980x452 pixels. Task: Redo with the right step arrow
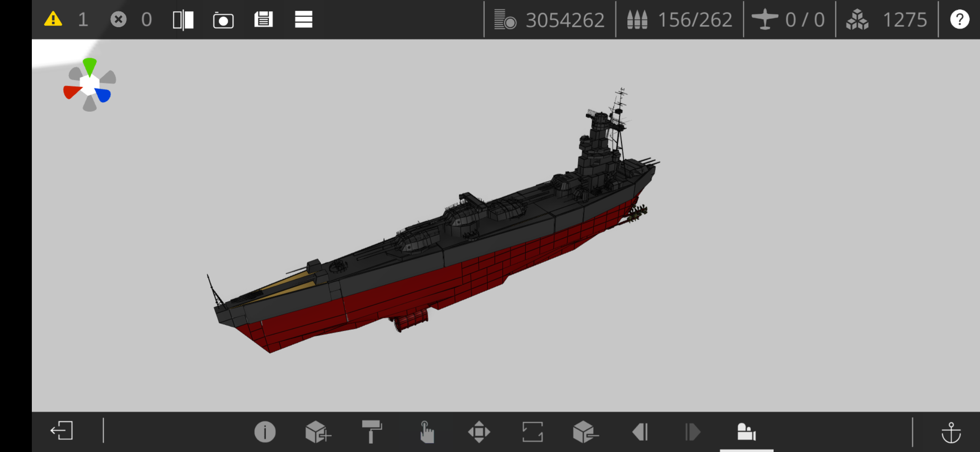pyautogui.click(x=693, y=432)
